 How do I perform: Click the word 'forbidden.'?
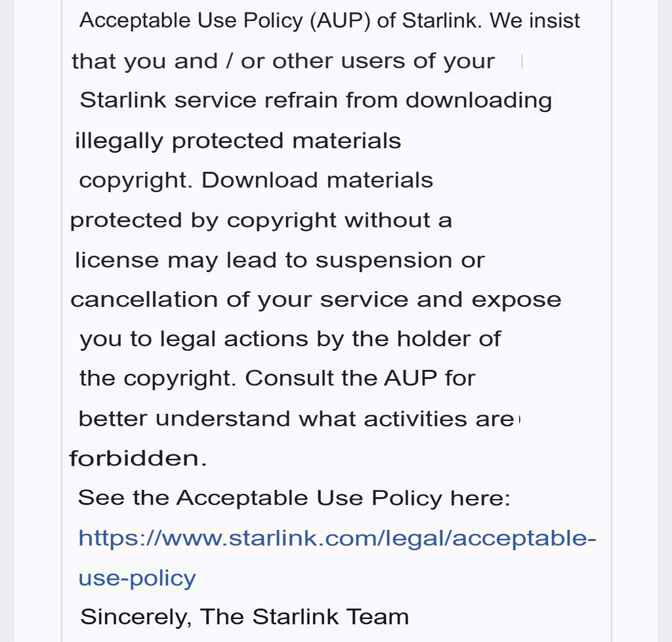(138, 458)
